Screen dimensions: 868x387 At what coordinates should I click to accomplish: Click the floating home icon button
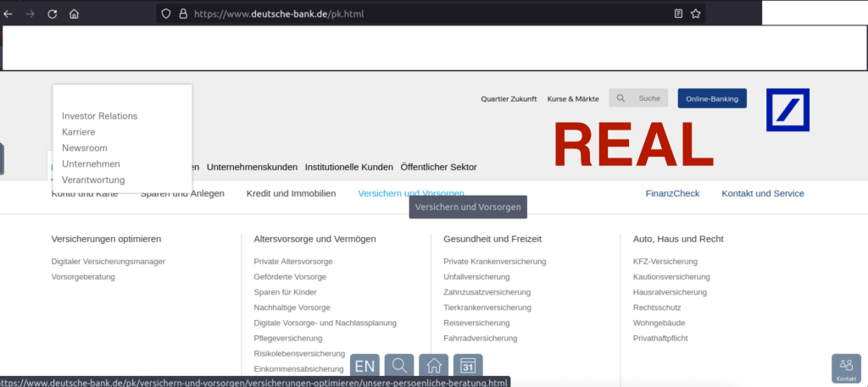pos(433,366)
